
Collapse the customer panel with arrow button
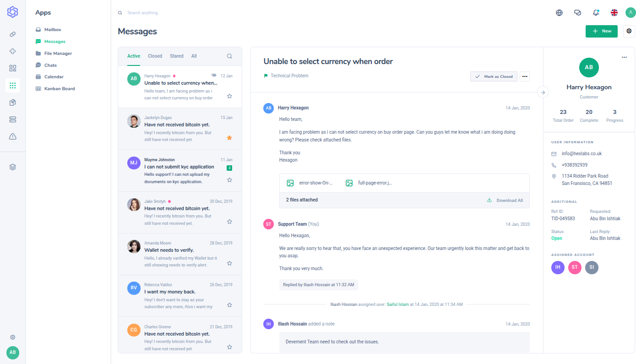point(543,92)
